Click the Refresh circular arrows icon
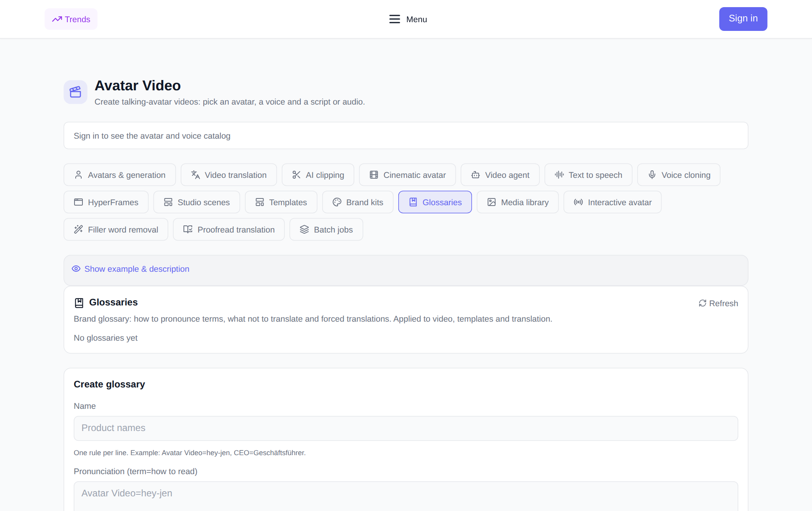The image size is (812, 511). pos(702,303)
